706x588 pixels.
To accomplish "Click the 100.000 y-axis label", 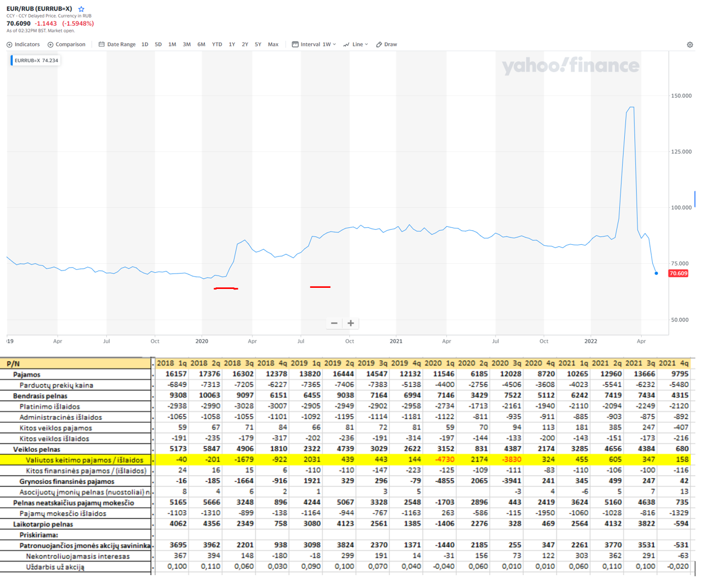I will (x=681, y=208).
